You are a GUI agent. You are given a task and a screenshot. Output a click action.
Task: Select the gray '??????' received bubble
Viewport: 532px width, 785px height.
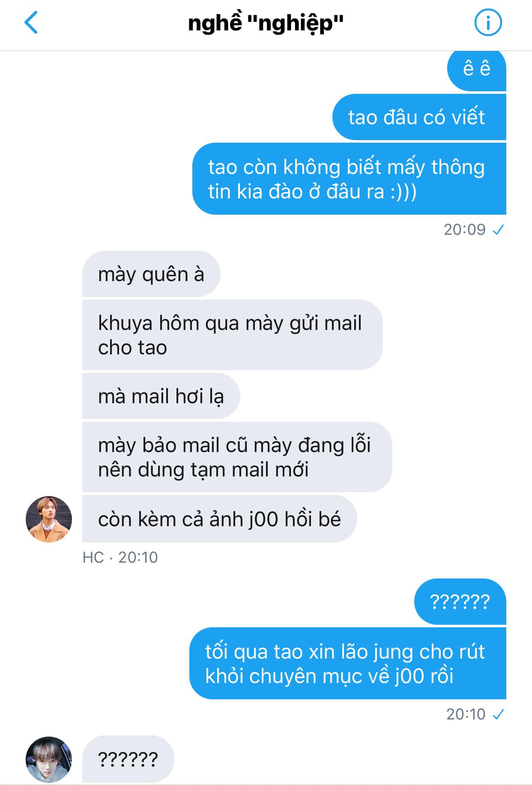[128, 759]
